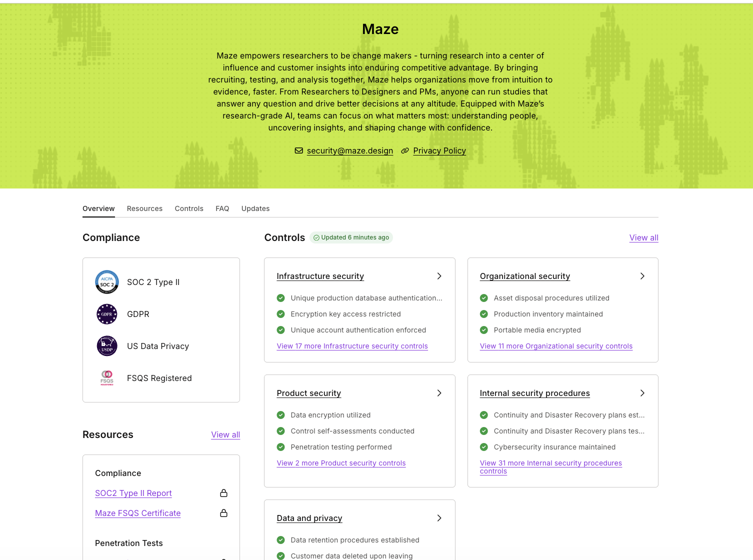Screen dimensions: 753x560
Task: Click the FSQS Registered label
Action: point(159,378)
